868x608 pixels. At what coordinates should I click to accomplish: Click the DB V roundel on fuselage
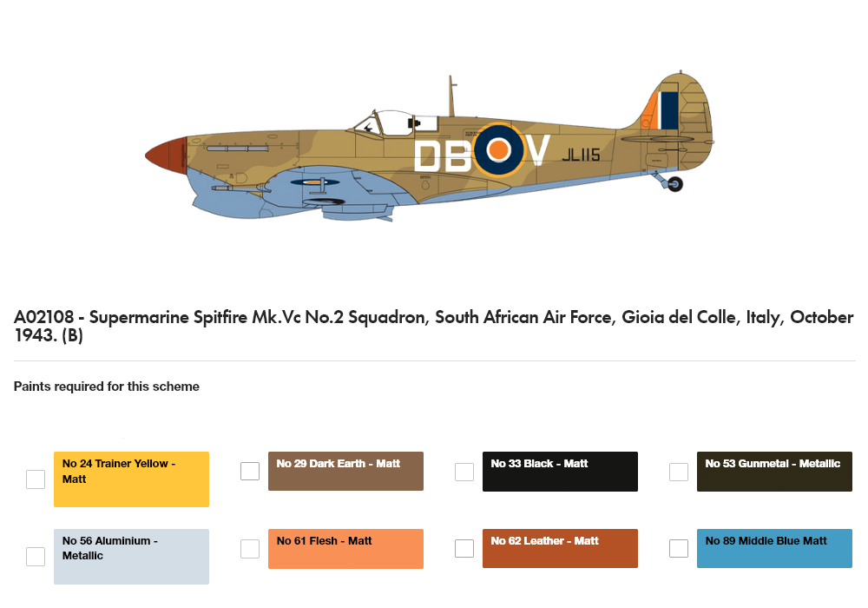[498, 150]
